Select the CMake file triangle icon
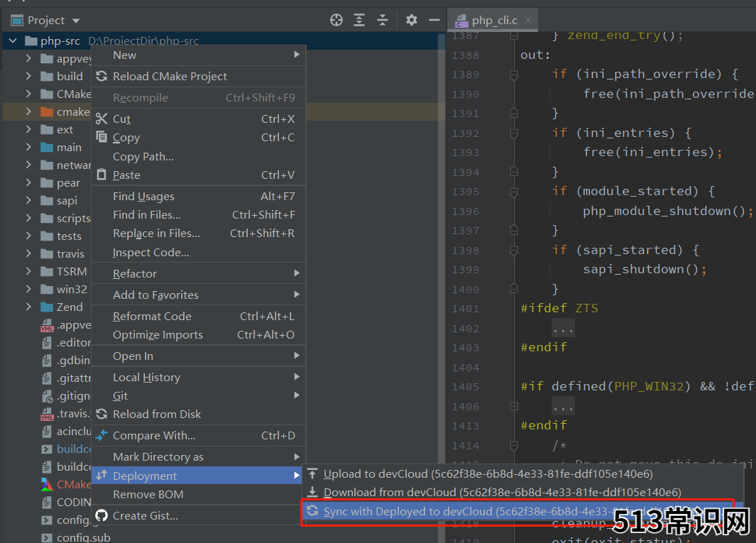756x543 pixels. 47,484
